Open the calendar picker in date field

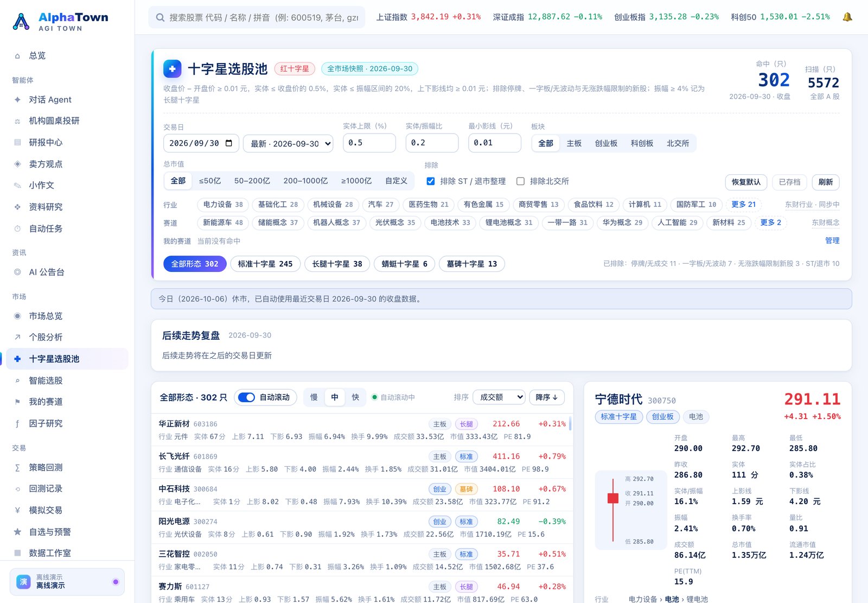point(229,143)
